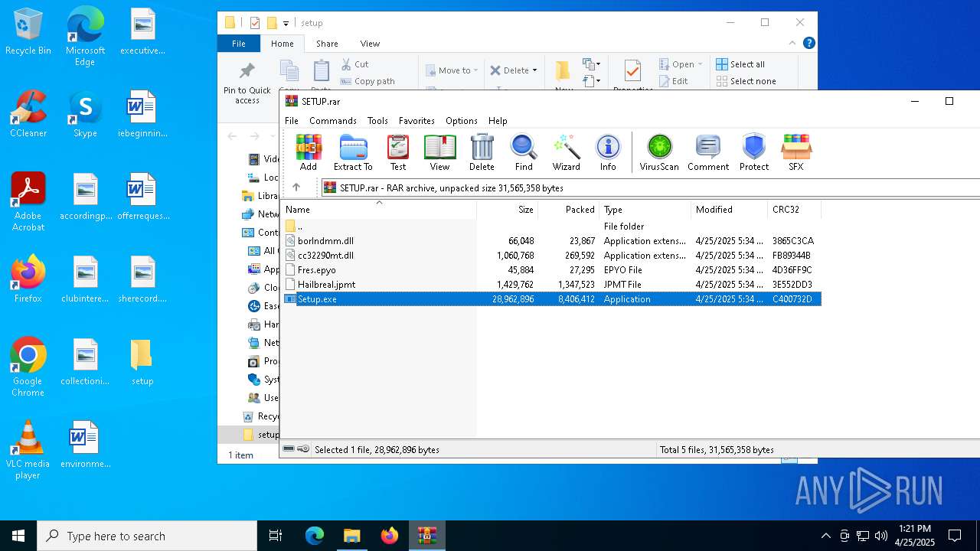Switch to Explorer View ribbon tab
This screenshot has width=980, height=551.
[x=370, y=44]
